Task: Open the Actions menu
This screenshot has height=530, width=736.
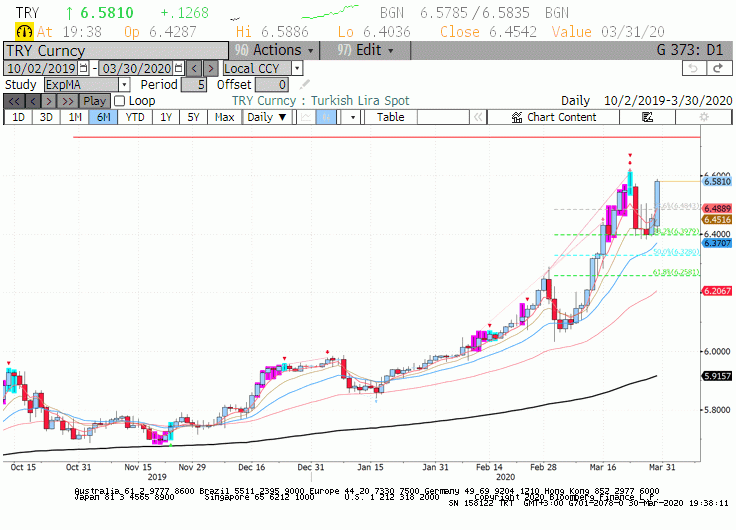Action: [274, 50]
